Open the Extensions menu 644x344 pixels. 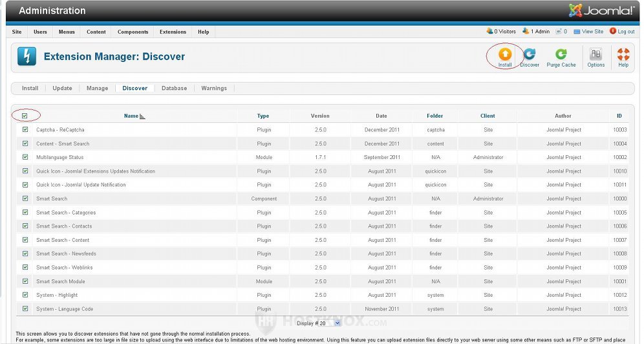173,32
